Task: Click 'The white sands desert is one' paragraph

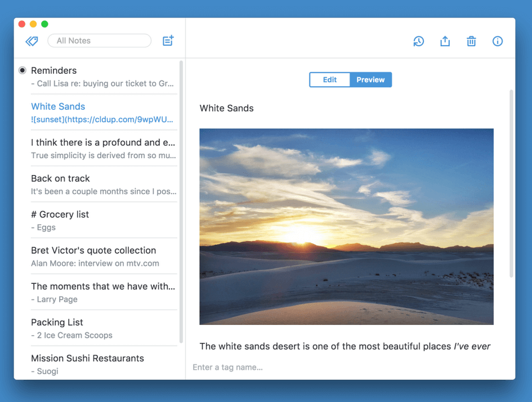Action: pos(345,346)
